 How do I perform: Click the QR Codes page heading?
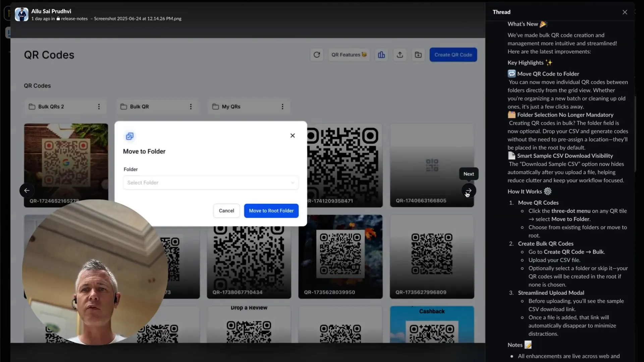pos(49,55)
